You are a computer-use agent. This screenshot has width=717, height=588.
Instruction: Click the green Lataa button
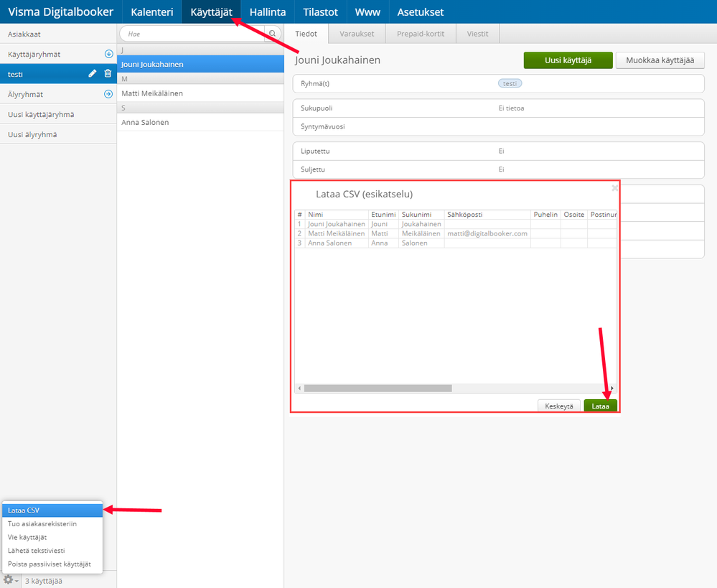click(600, 406)
